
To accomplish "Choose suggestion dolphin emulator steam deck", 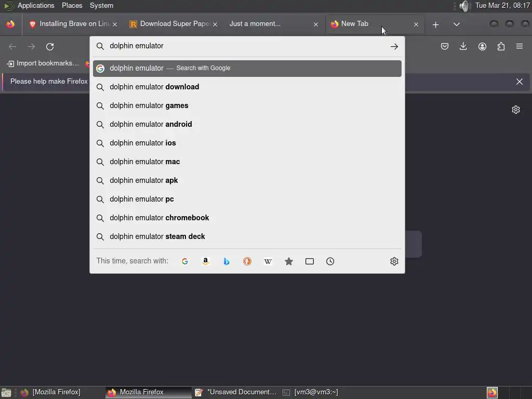I will coord(247,236).
